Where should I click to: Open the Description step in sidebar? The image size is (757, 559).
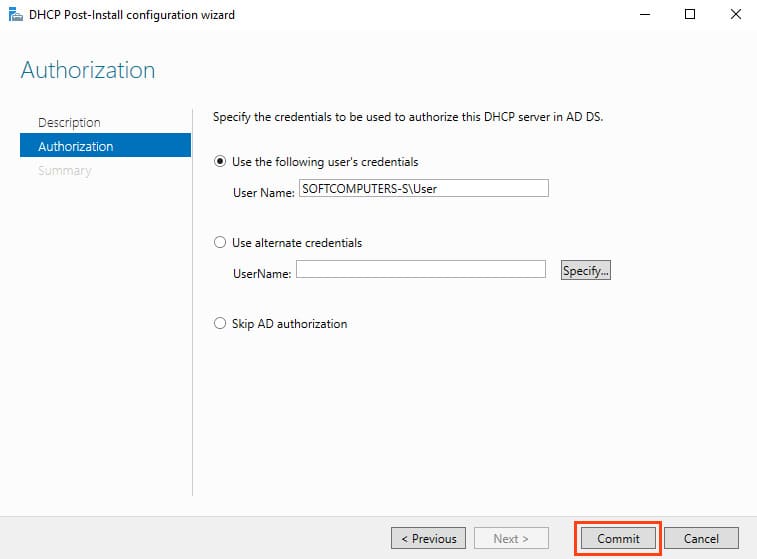[69, 122]
